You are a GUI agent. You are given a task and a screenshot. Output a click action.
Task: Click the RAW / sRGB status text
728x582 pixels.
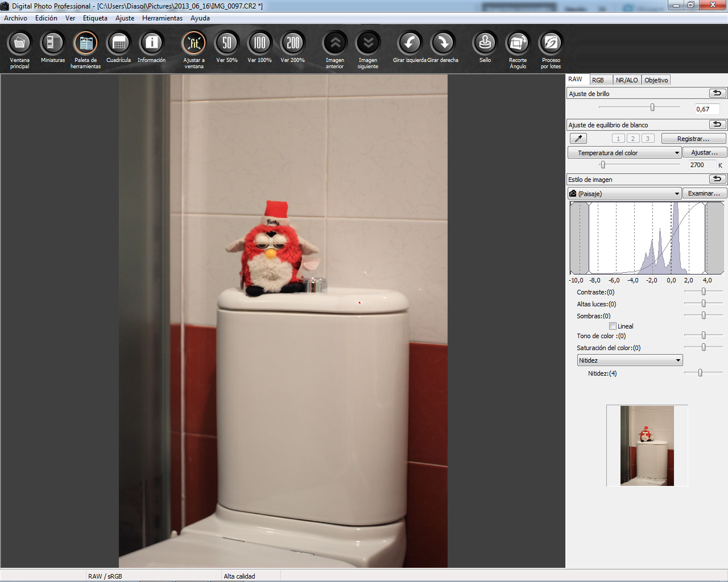coord(105,576)
